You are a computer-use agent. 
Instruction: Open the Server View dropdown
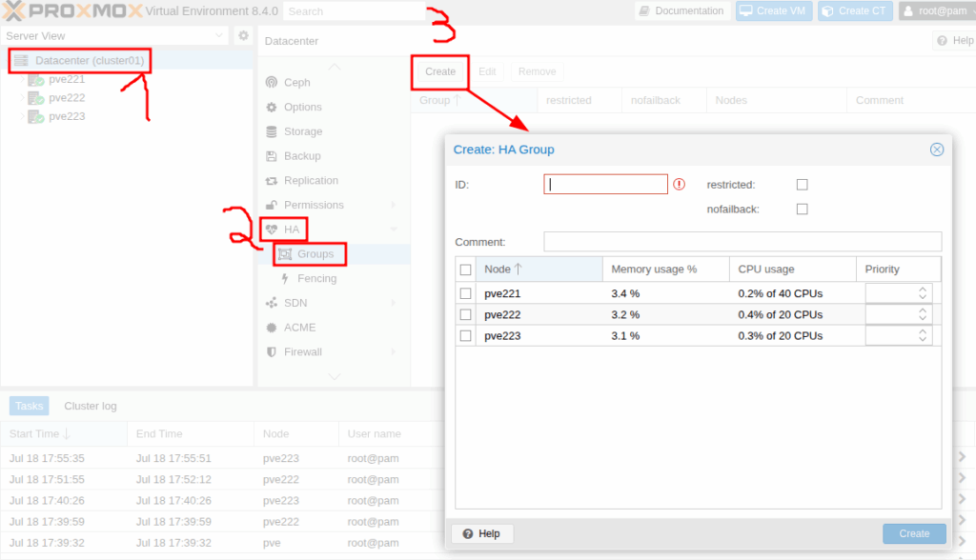click(219, 35)
